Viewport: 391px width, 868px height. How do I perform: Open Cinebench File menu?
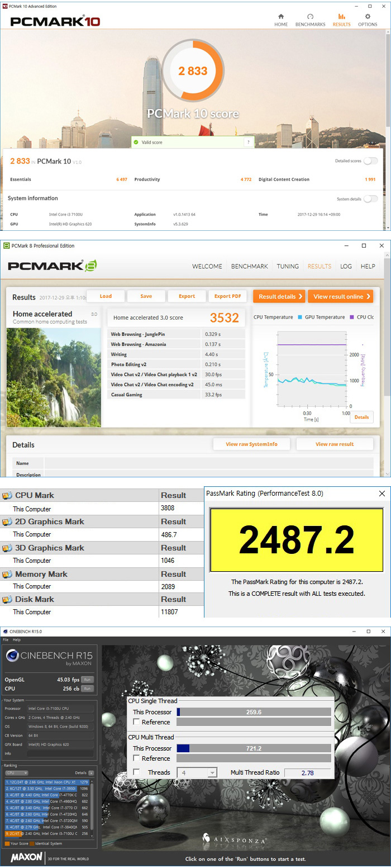(x=6, y=640)
